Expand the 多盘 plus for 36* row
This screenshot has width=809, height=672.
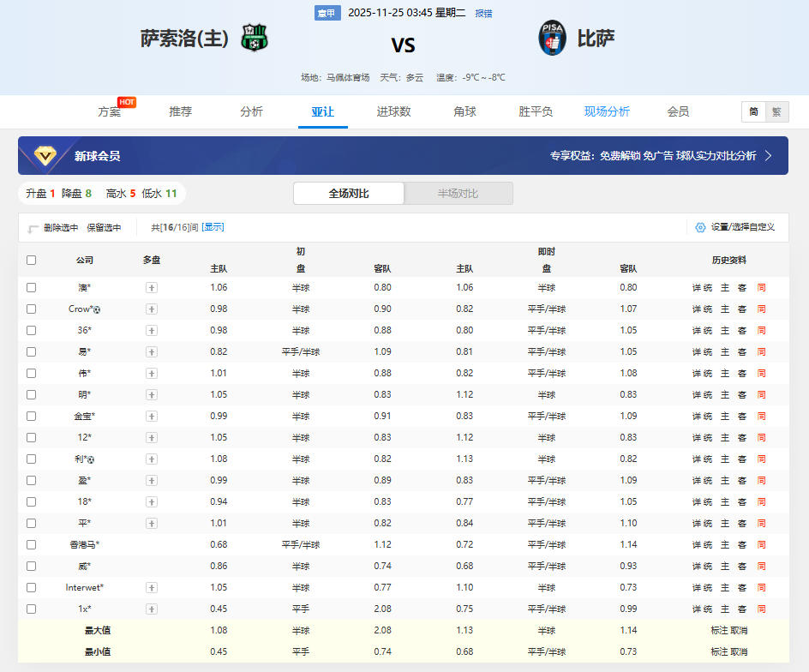[x=152, y=331]
